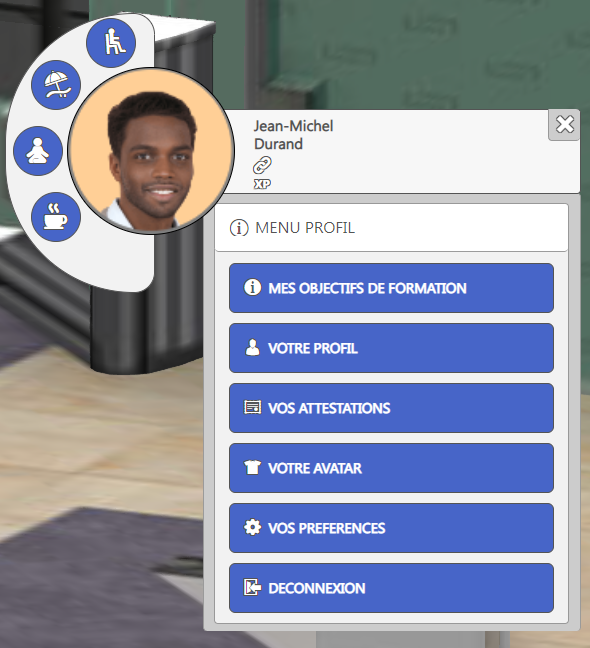Log out with Deconnexion
The width and height of the screenshot is (590, 648).
[391, 588]
